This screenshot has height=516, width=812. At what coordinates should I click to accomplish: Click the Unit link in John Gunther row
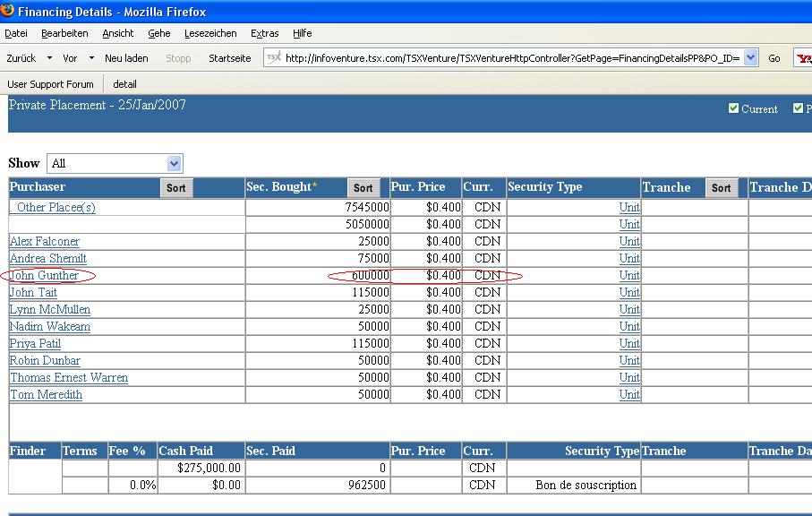(629, 276)
